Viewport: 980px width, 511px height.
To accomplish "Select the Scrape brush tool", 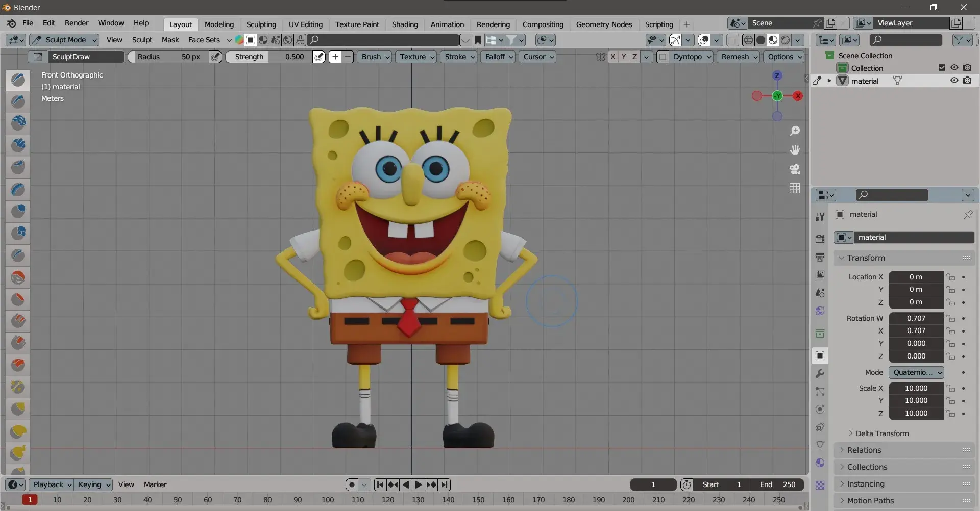I will [18, 342].
